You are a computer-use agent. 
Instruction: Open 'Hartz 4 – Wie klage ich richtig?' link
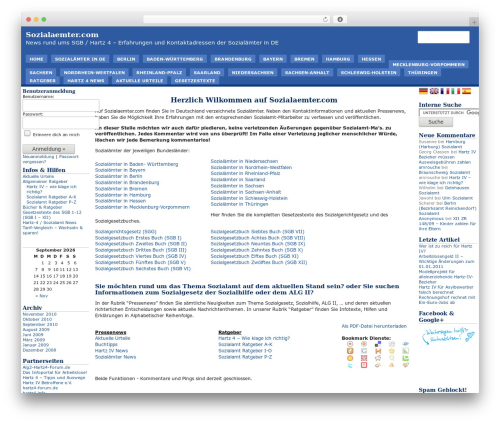tap(254, 338)
